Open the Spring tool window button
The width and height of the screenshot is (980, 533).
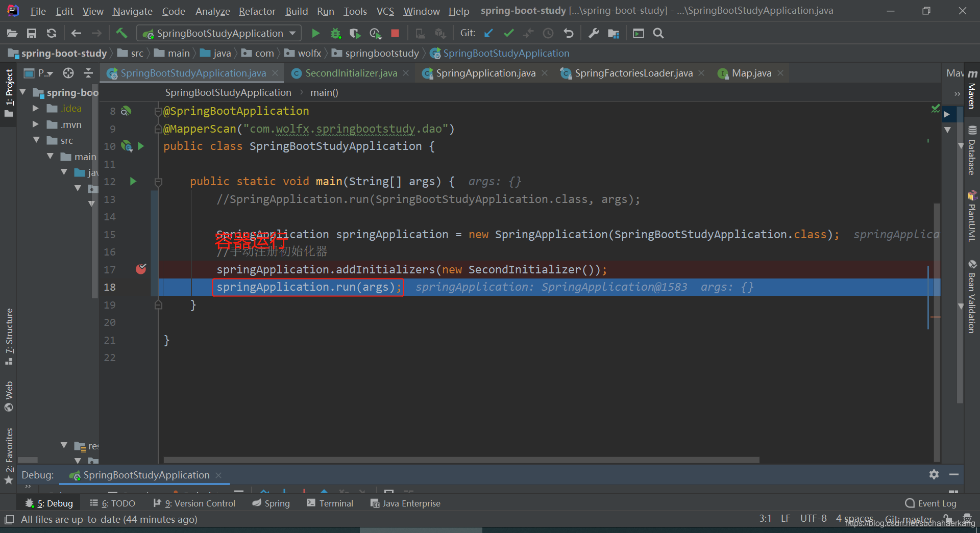(271, 503)
